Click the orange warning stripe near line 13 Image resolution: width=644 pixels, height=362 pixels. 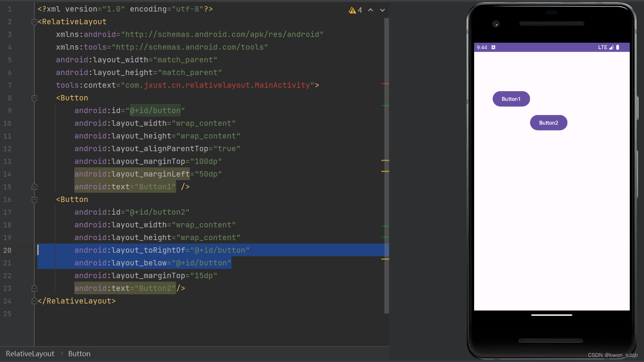[385, 160]
